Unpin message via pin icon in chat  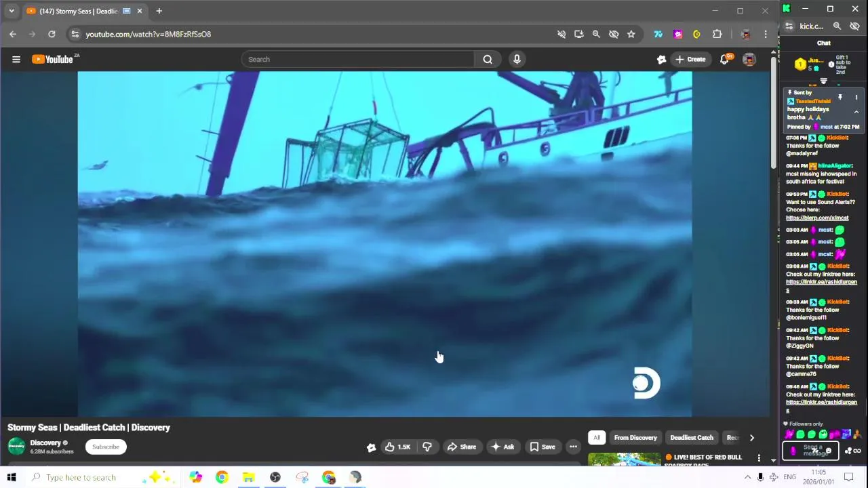pos(840,98)
